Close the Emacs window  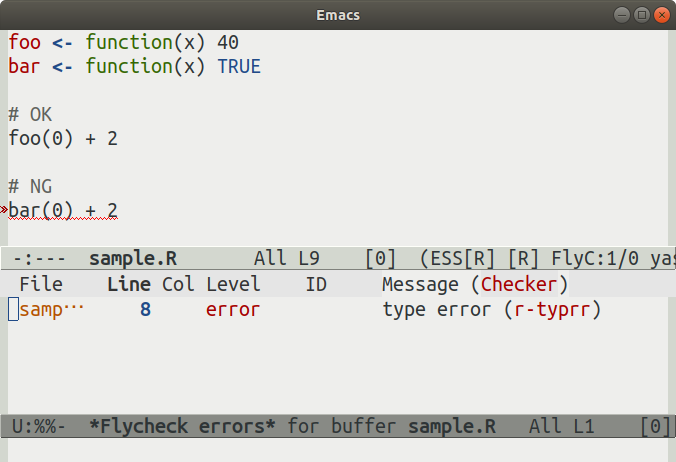(x=661, y=15)
